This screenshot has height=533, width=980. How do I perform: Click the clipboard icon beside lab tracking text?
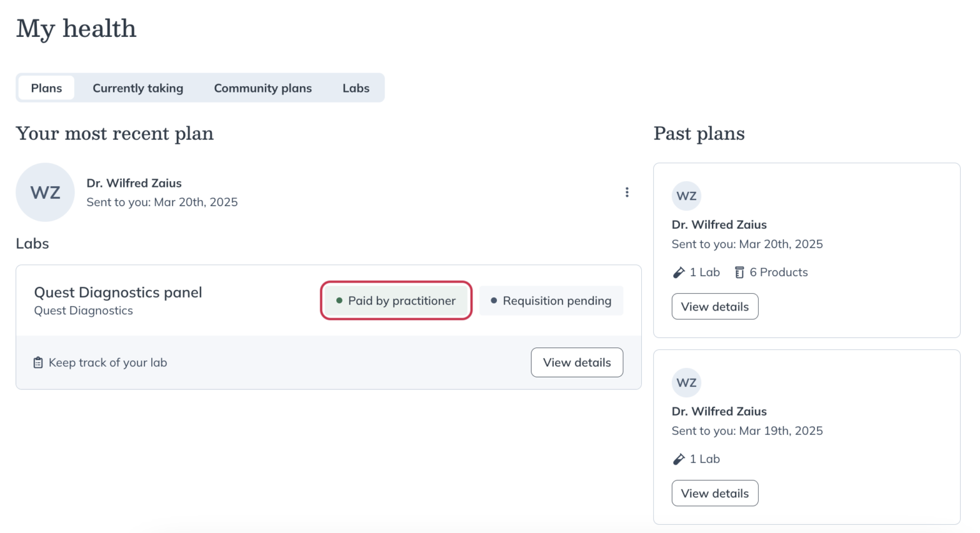[38, 362]
